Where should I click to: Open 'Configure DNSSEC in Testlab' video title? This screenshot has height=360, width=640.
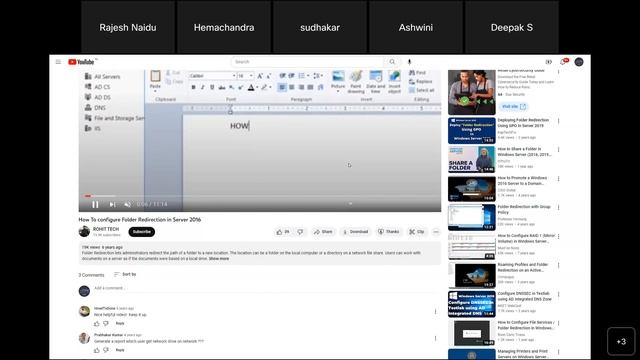524,296
